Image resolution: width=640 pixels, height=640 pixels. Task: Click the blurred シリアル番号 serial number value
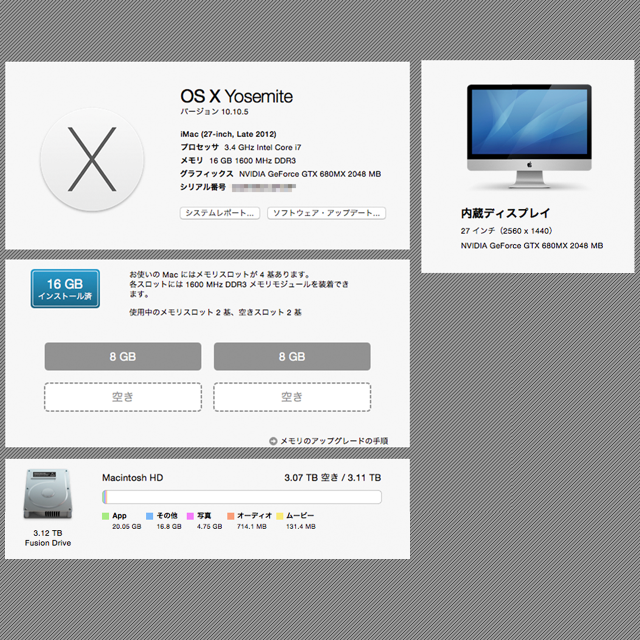pos(264,187)
